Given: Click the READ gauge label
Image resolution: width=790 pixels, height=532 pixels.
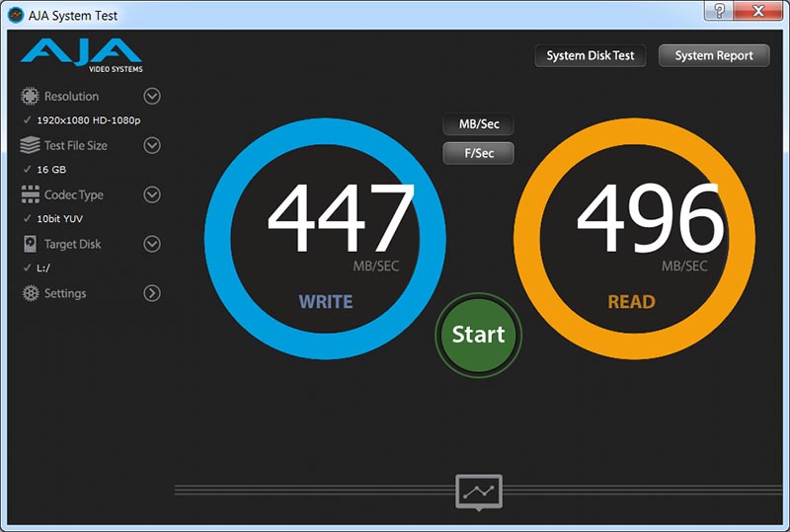Looking at the screenshot, I should (632, 302).
